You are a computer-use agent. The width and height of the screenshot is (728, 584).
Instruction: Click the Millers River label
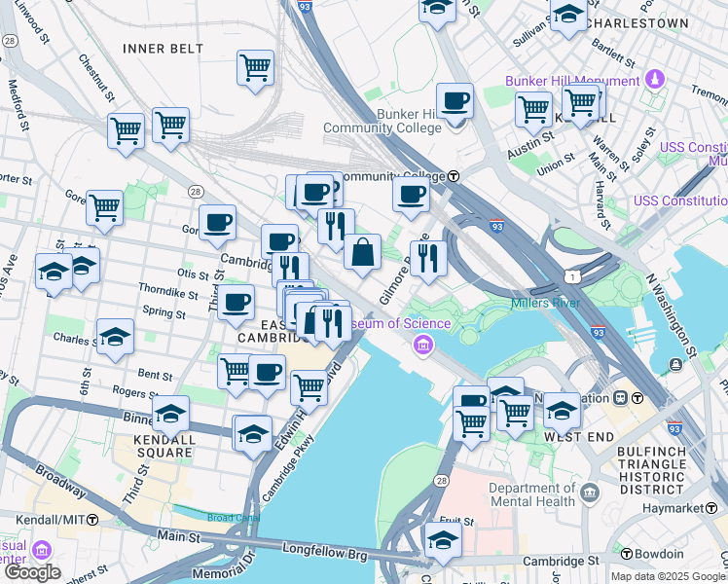[x=546, y=303]
